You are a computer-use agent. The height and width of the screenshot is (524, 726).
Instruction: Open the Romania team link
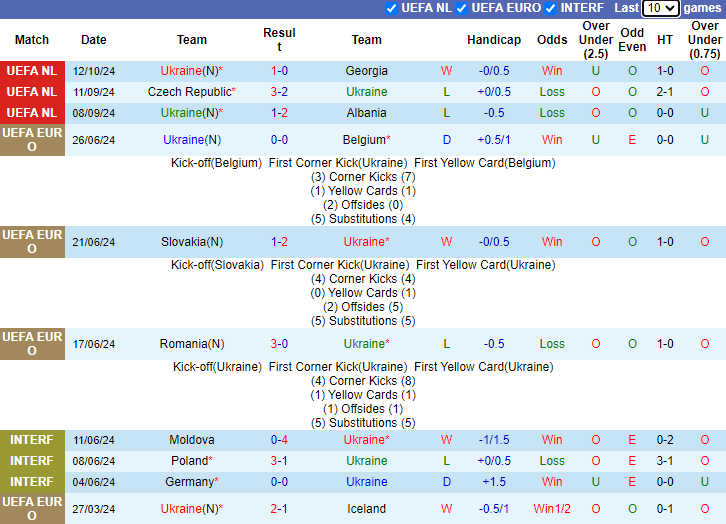click(x=186, y=344)
